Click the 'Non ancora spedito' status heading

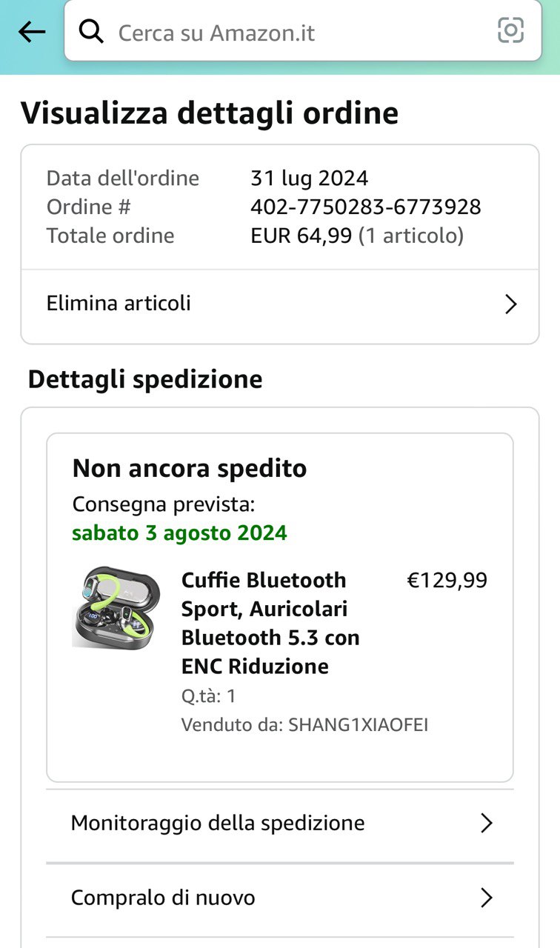(190, 469)
